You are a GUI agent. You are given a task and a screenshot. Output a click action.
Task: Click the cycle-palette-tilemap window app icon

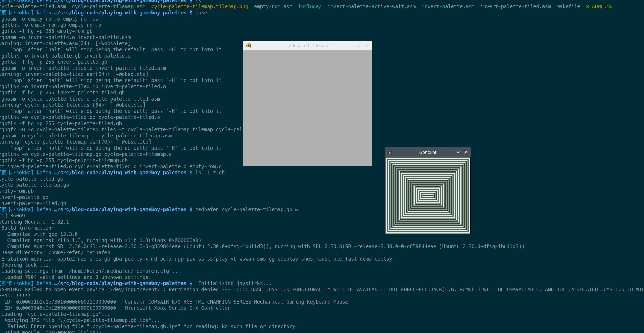click(x=248, y=45)
